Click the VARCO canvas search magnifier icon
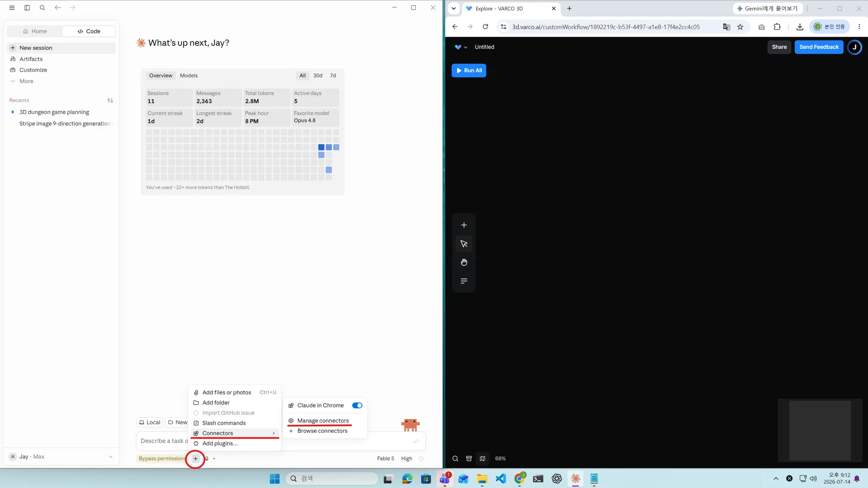Screen dimensions: 868x488 (x=455, y=459)
